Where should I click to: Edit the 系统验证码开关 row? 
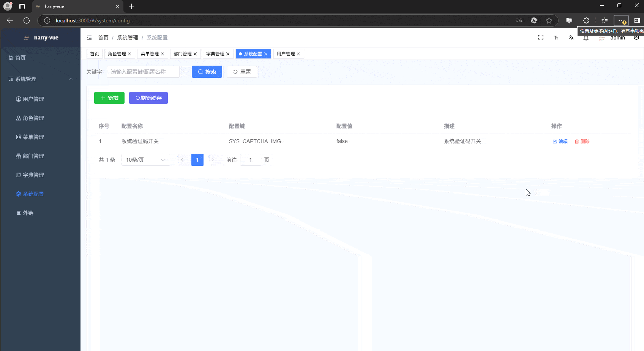[560, 142]
